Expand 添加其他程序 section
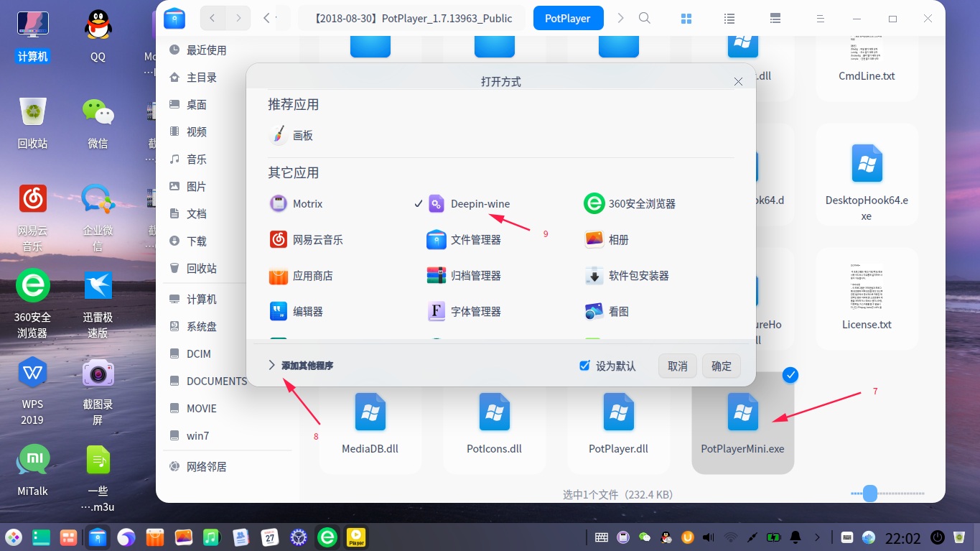 point(300,366)
